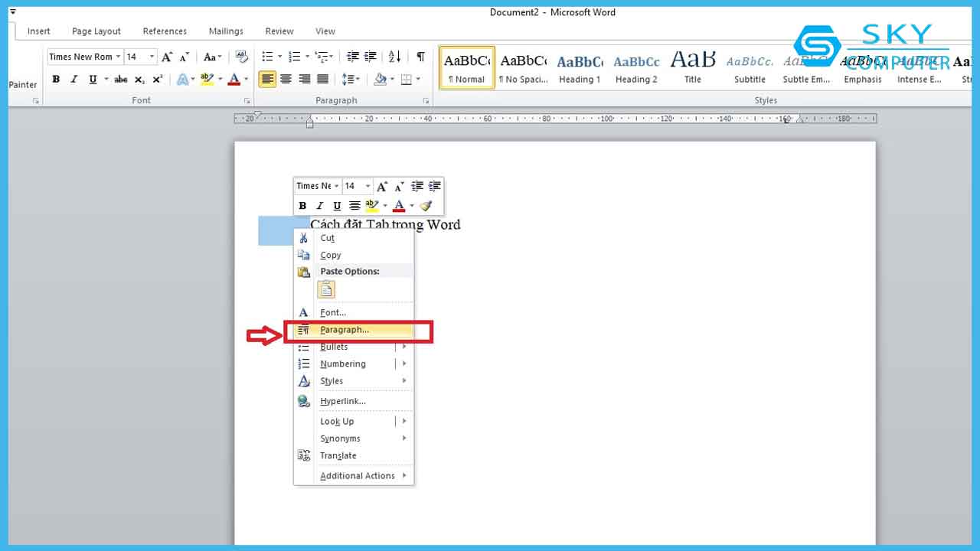Viewport: 980px width, 551px height.
Task: Click the Clear Formatting eraser icon
Action: (x=242, y=57)
